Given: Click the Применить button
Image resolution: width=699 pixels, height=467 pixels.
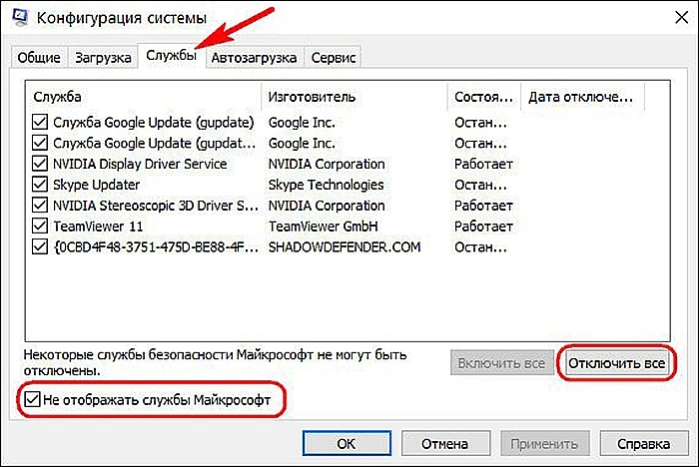Looking at the screenshot, I should 544,444.
